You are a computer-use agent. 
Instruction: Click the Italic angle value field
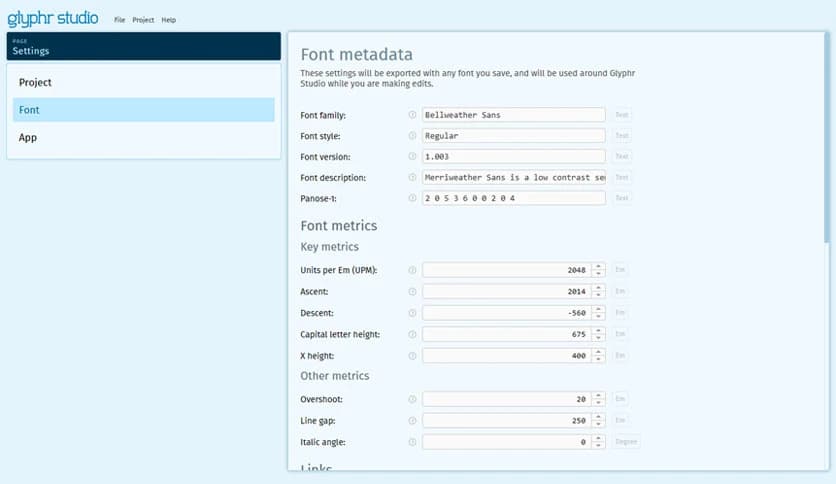[506, 442]
